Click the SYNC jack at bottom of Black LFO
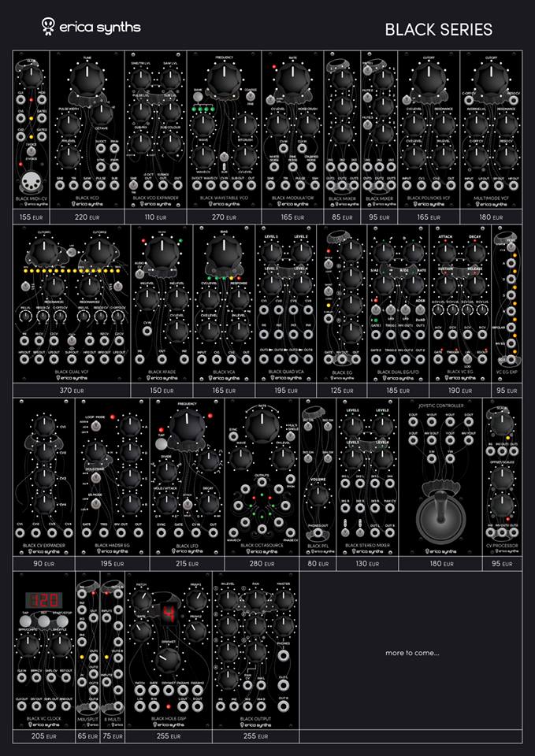This screenshot has height=756, width=535. (161, 533)
